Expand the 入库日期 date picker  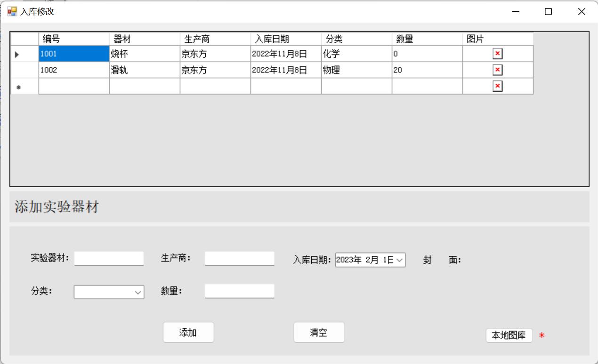click(x=399, y=260)
